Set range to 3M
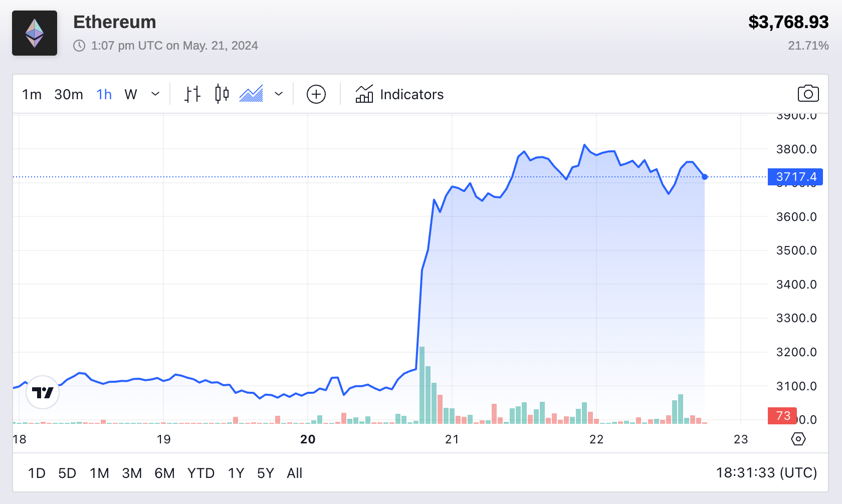 (x=132, y=473)
